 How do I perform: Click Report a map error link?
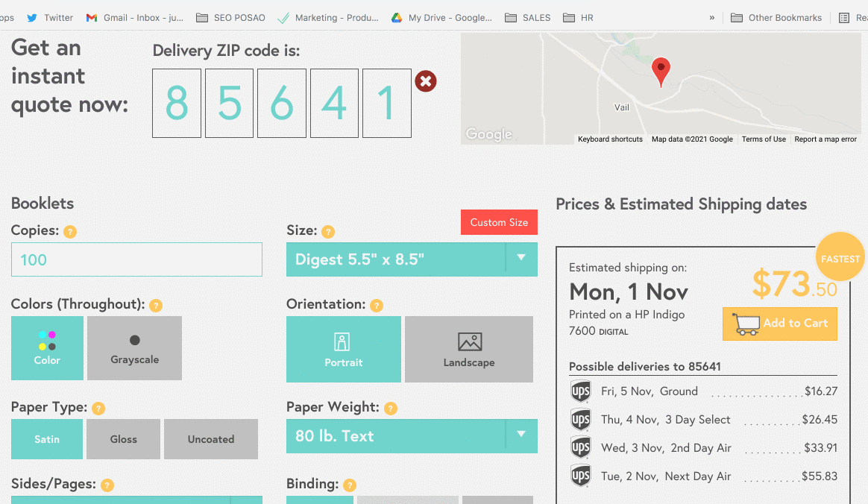point(825,139)
